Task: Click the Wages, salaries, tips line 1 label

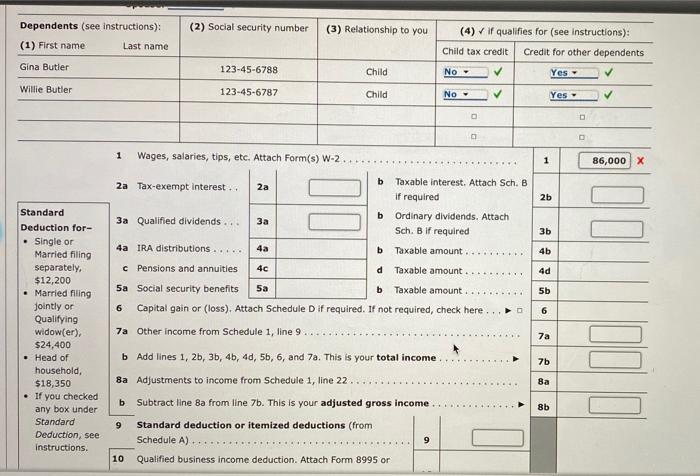Action: pyautogui.click(x=238, y=157)
